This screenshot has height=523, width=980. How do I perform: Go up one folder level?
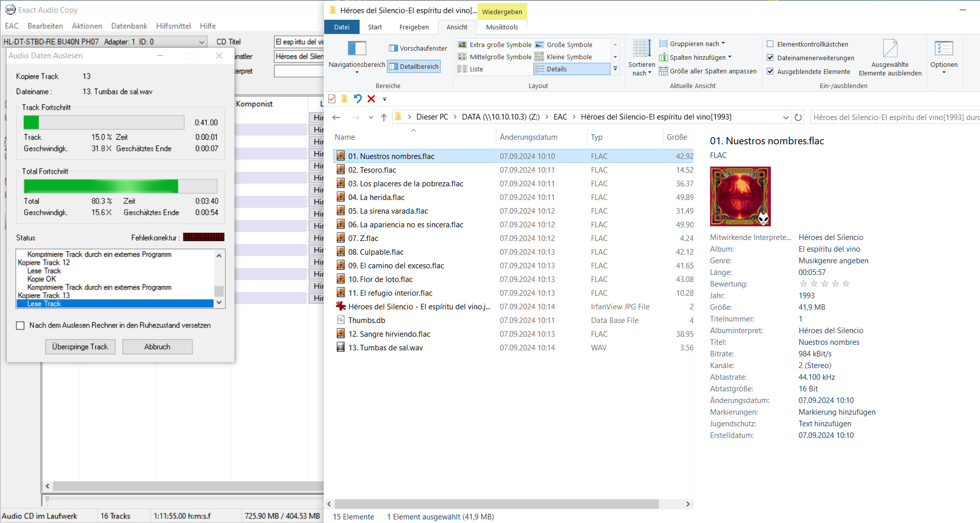click(384, 117)
